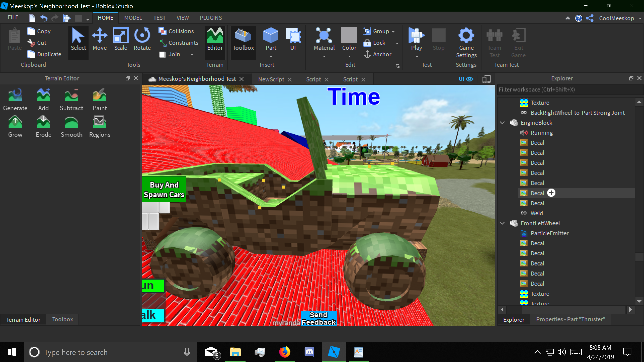Choose the Erode terrain tool
The height and width of the screenshot is (362, 644).
(x=43, y=126)
